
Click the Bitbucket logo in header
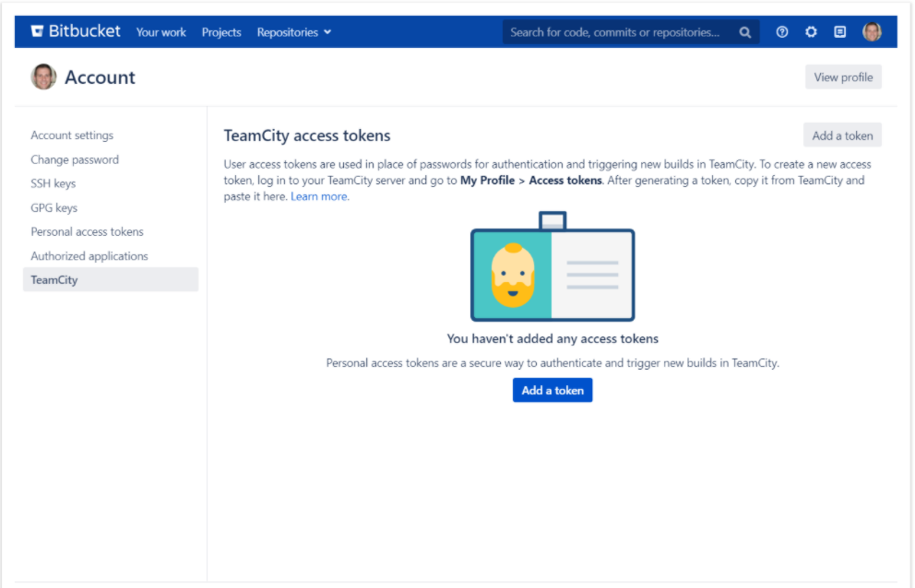tap(76, 31)
